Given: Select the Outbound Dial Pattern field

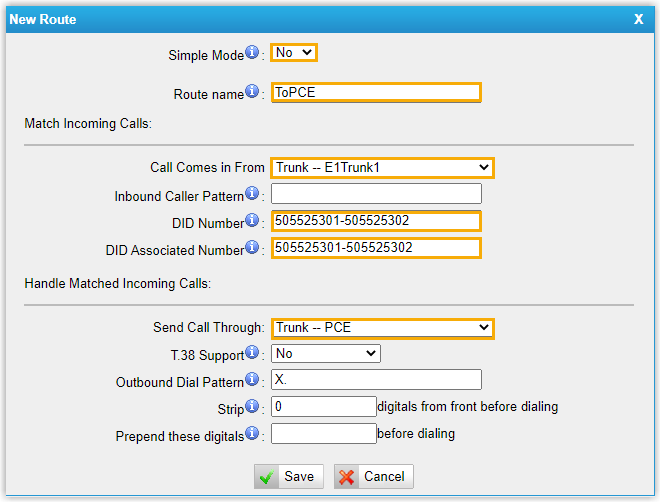Looking at the screenshot, I should point(376,380).
